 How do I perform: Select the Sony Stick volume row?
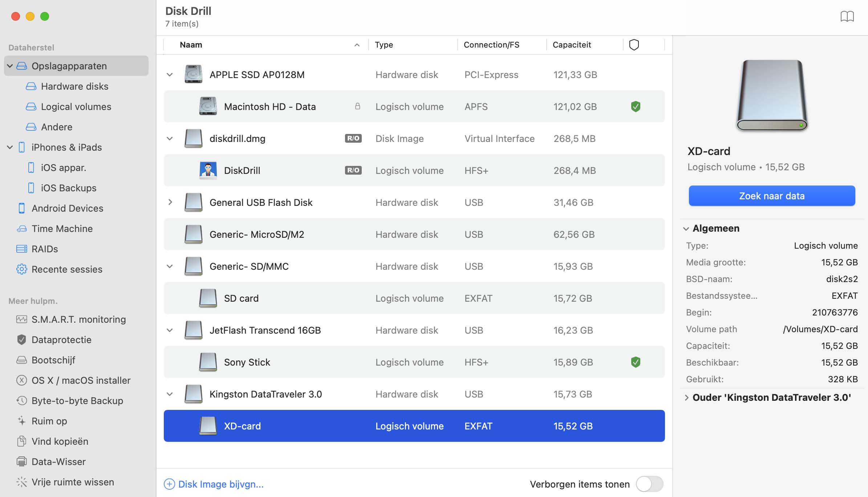coord(414,362)
